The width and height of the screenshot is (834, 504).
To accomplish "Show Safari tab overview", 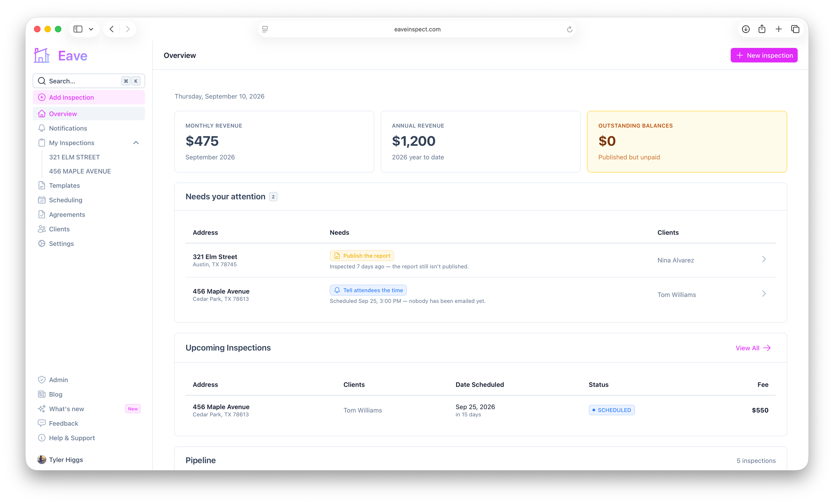I will [795, 29].
